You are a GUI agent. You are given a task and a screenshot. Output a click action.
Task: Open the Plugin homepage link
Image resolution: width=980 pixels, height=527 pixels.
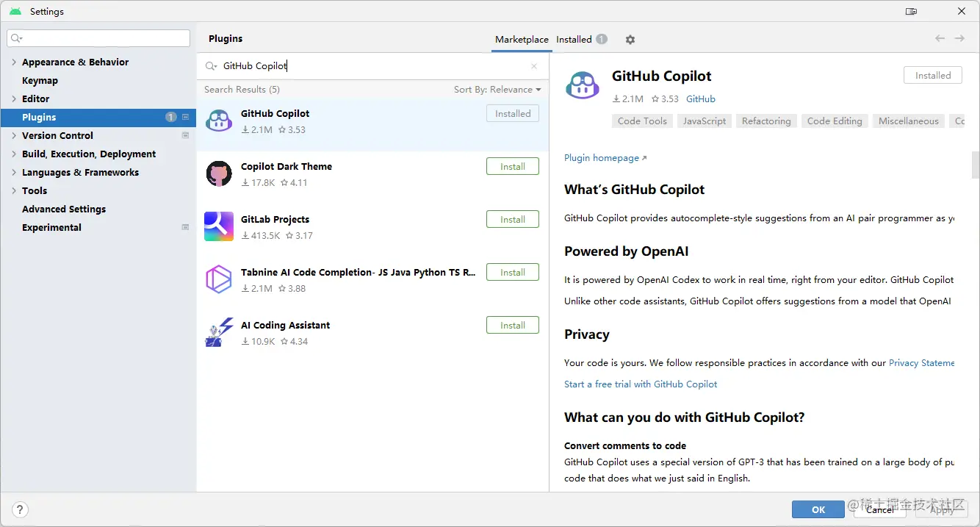605,158
